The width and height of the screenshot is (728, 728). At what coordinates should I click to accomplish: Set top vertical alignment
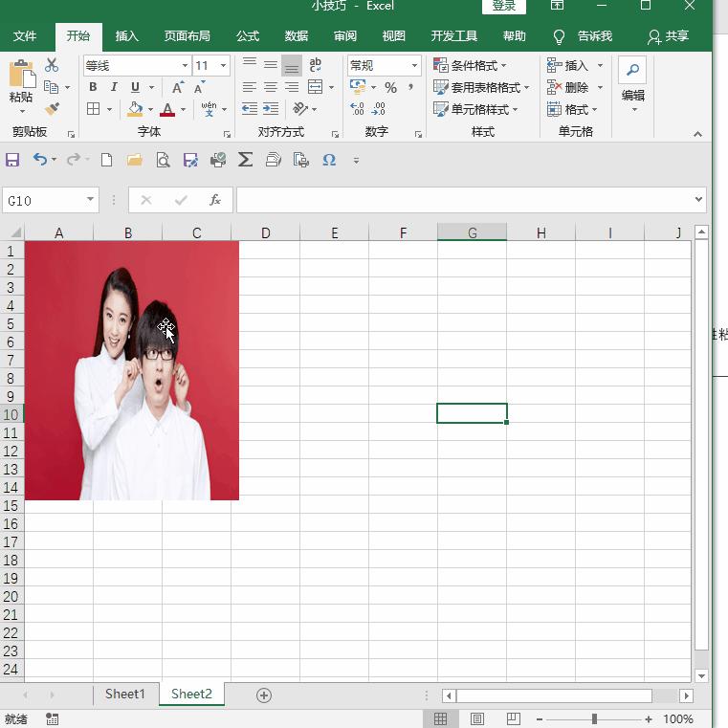[250, 65]
